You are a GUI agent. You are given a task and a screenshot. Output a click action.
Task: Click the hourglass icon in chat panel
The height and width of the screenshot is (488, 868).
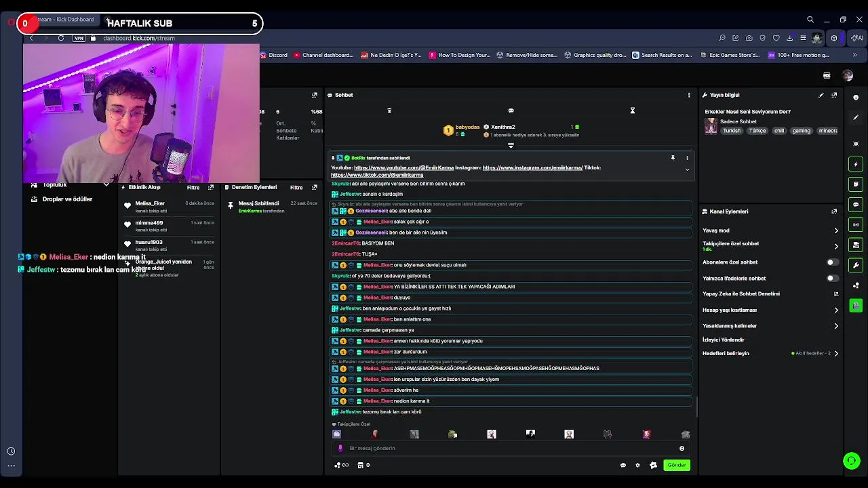632,110
